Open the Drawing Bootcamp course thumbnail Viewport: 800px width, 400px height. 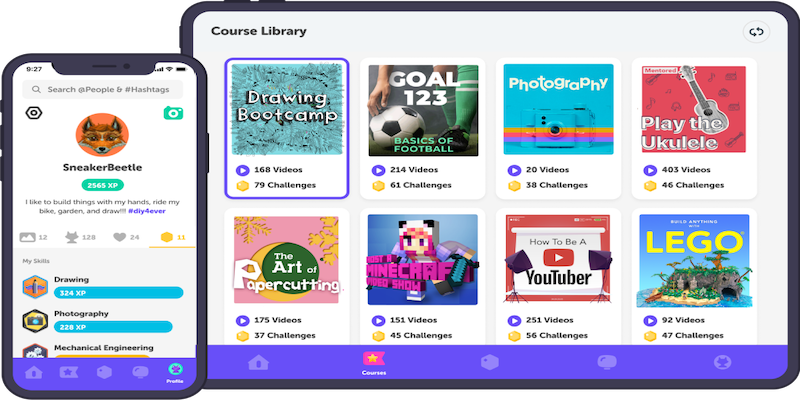pos(286,109)
